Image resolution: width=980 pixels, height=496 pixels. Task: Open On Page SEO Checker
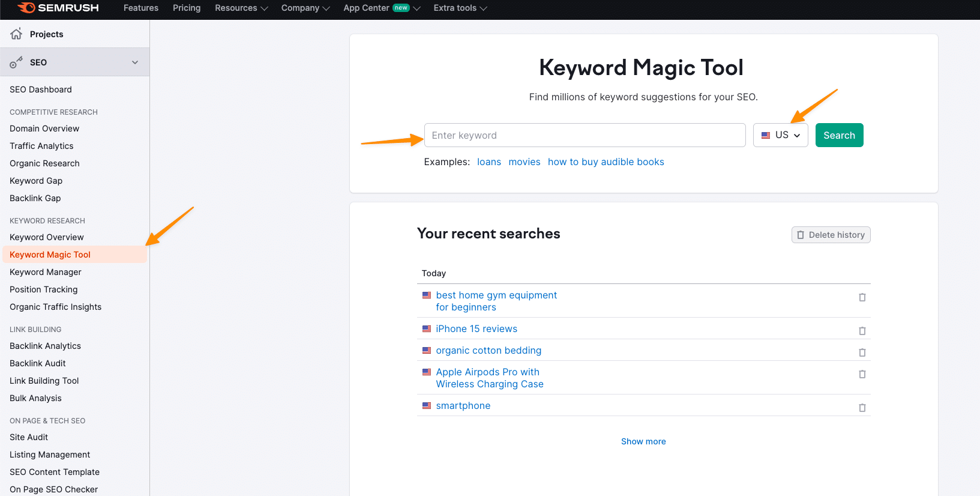(x=54, y=489)
